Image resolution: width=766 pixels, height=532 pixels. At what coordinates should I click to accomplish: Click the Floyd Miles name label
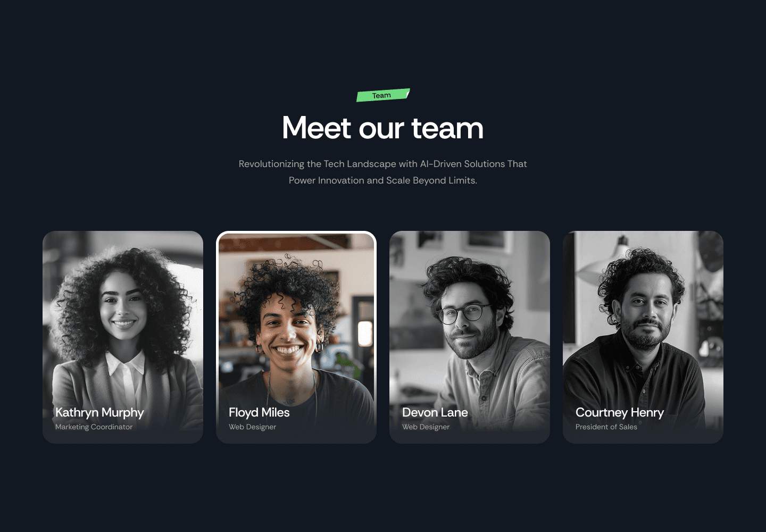(259, 412)
